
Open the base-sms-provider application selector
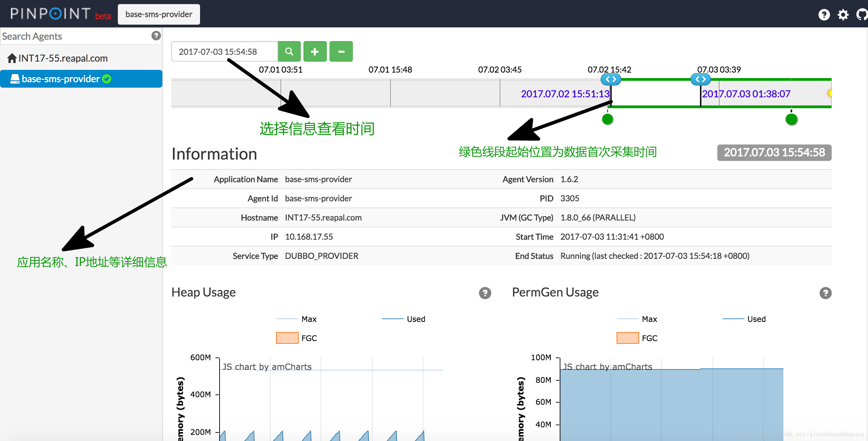159,14
